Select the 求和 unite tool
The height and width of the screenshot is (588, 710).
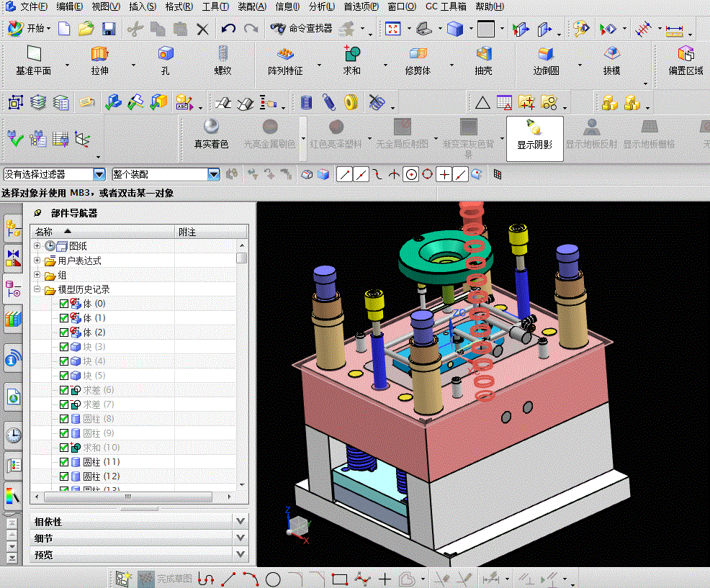pyautogui.click(x=352, y=60)
